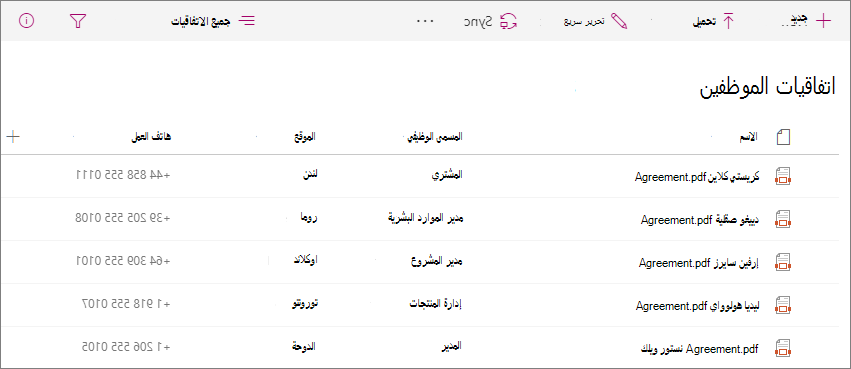Select phone number +39 205 555 0108
851x369 pixels.
point(123,218)
